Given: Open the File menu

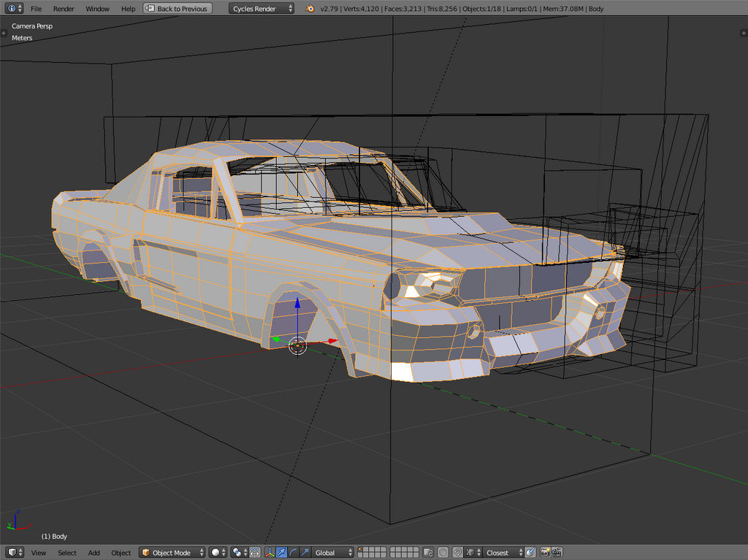Looking at the screenshot, I should (36, 9).
